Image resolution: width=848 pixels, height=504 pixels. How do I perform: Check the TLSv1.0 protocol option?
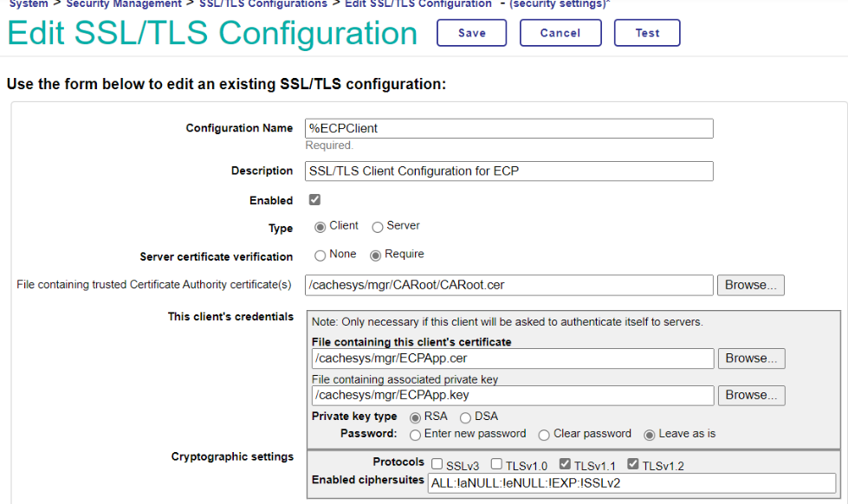click(496, 465)
